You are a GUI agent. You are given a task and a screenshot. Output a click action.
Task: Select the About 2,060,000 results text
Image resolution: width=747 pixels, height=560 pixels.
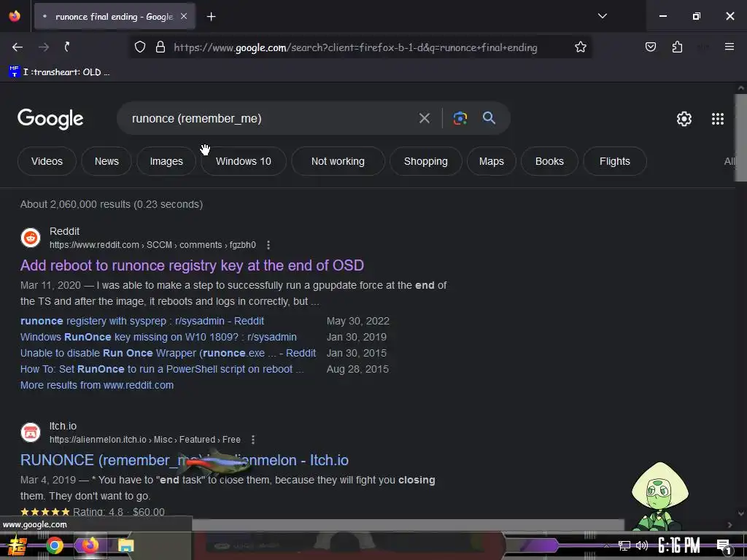[112, 204]
